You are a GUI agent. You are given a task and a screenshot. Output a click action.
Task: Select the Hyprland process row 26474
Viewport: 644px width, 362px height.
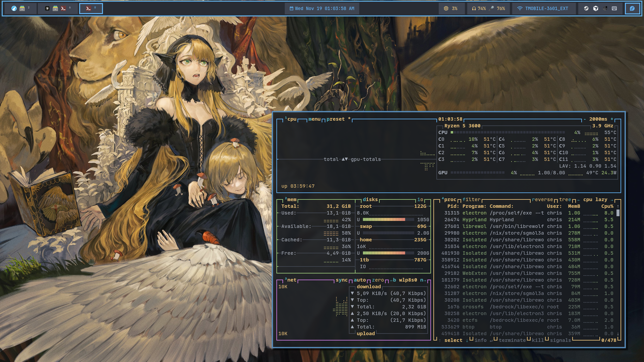526,220
